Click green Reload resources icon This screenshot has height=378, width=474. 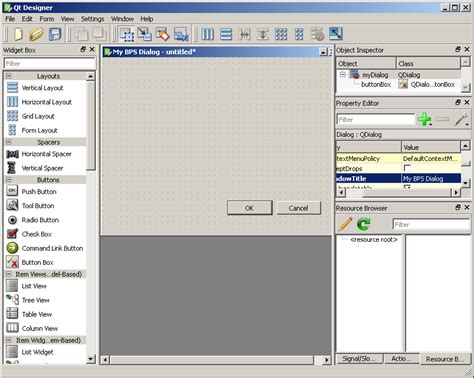[364, 224]
